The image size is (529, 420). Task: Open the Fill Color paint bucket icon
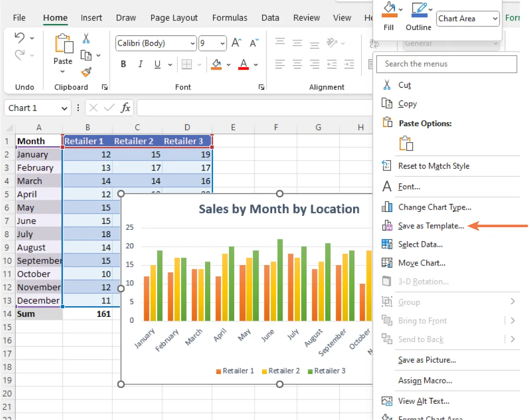[216, 64]
